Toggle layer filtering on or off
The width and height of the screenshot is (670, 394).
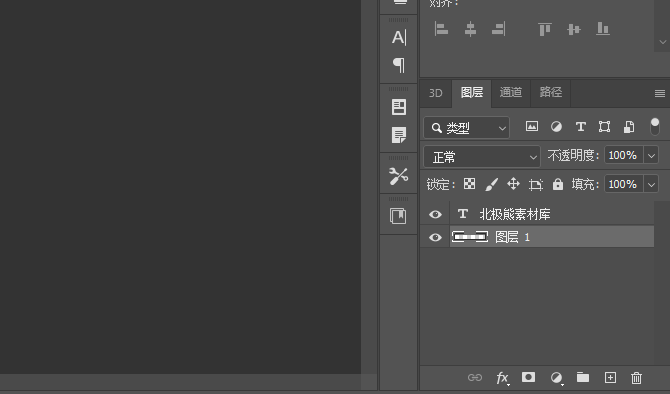tap(655, 126)
